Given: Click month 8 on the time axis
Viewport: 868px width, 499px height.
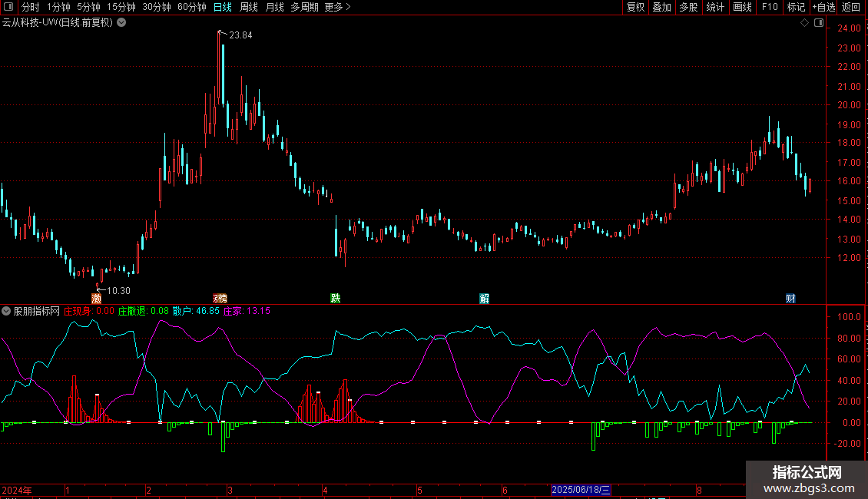Looking at the screenshot, I should [x=699, y=490].
